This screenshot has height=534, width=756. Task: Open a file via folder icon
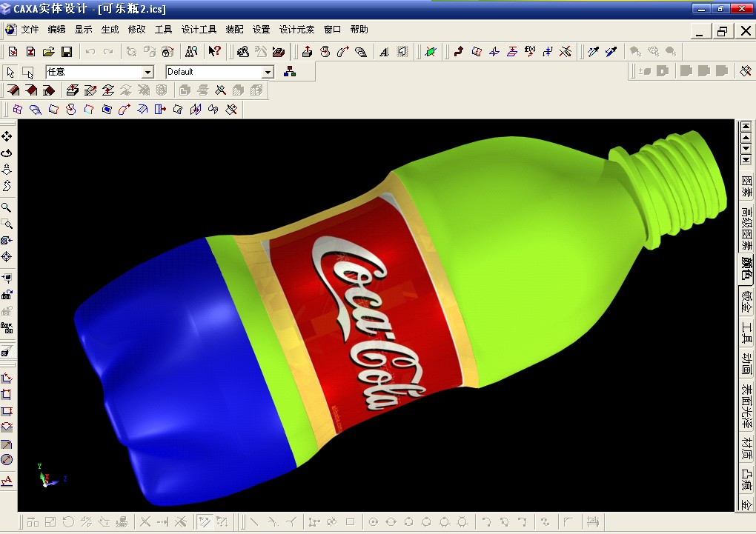coord(49,52)
